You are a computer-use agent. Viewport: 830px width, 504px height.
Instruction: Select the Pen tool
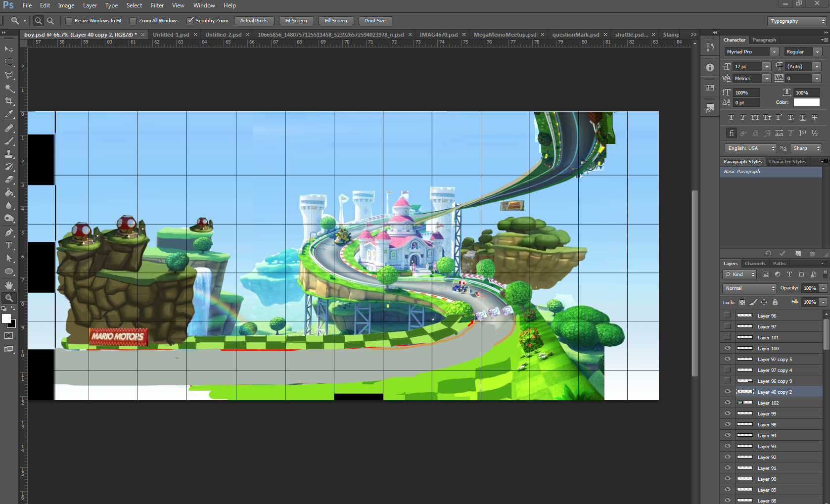pos(9,232)
